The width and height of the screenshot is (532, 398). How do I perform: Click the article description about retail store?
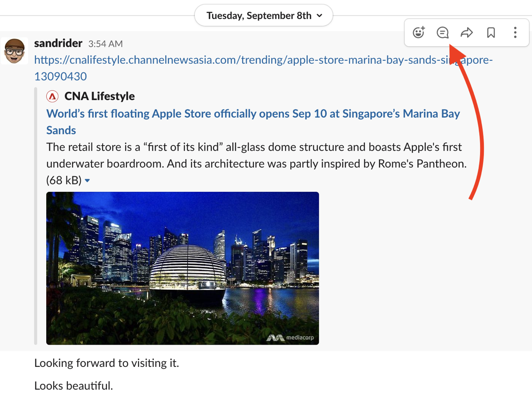pyautogui.click(x=257, y=155)
